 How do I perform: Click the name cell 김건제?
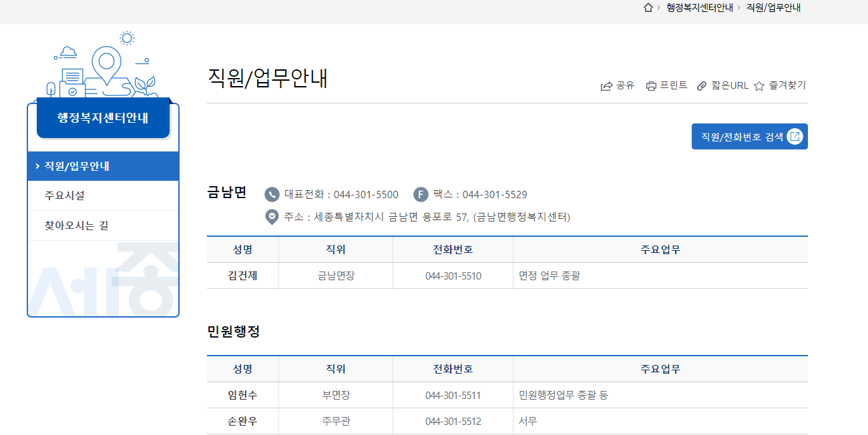tap(242, 276)
